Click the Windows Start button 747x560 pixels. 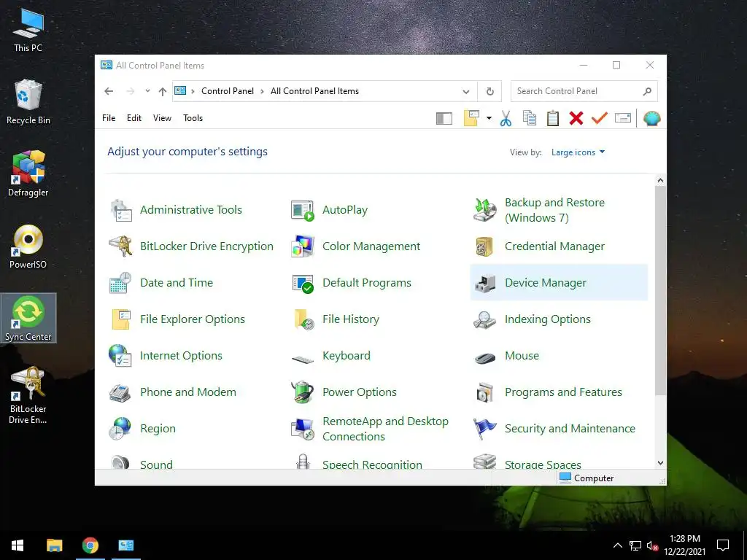(18, 545)
